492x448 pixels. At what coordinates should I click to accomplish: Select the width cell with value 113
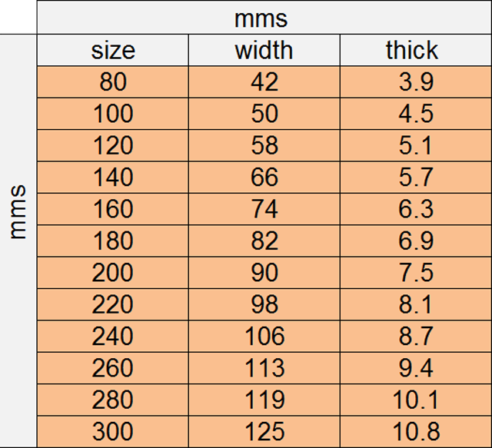click(264, 369)
